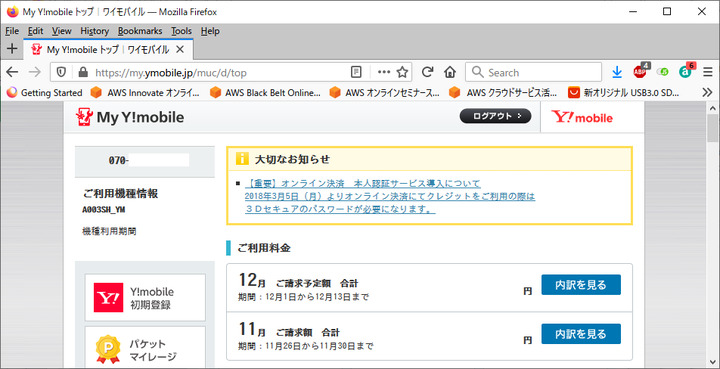720x369 pixels.
Task: Click the 機種利用期間 label
Action: click(x=109, y=232)
